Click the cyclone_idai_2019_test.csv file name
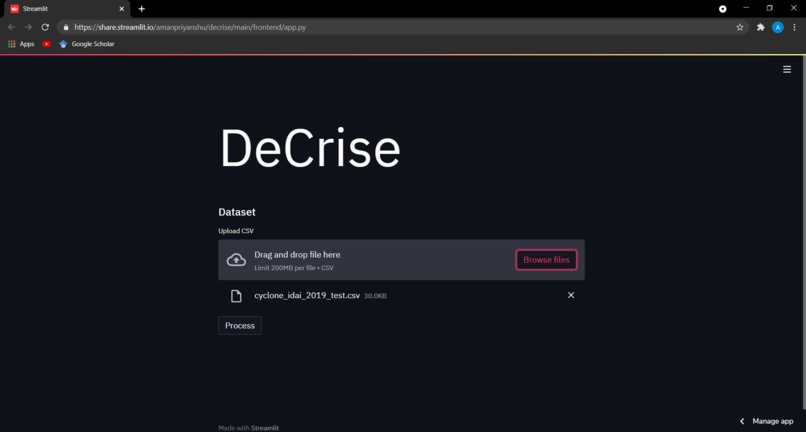The image size is (806, 432). click(307, 296)
